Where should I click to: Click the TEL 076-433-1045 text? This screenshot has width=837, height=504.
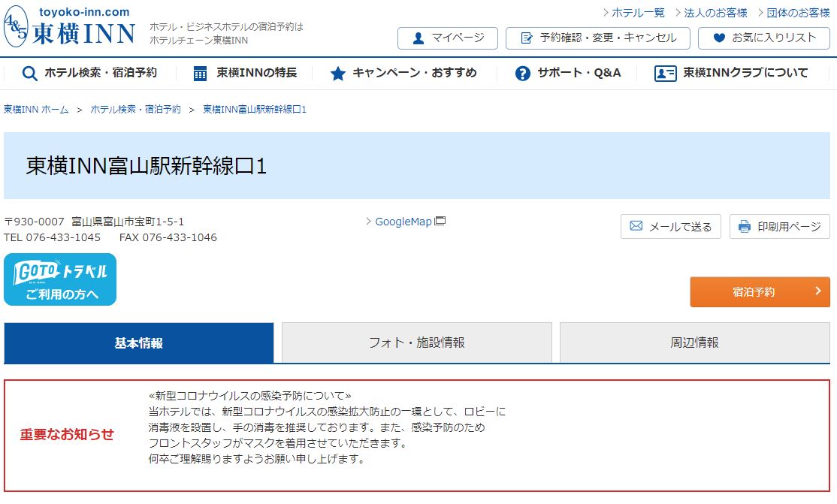pos(53,237)
